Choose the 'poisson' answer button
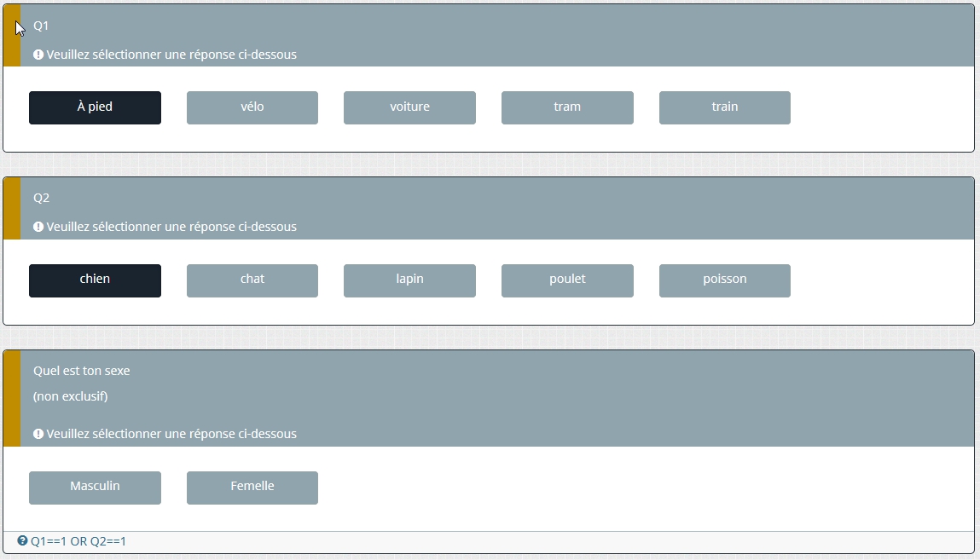This screenshot has height=560, width=980. point(725,280)
